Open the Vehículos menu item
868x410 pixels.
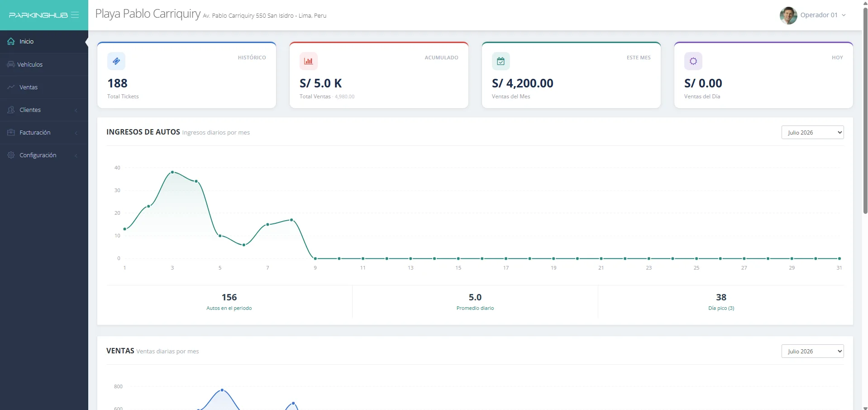(44, 64)
